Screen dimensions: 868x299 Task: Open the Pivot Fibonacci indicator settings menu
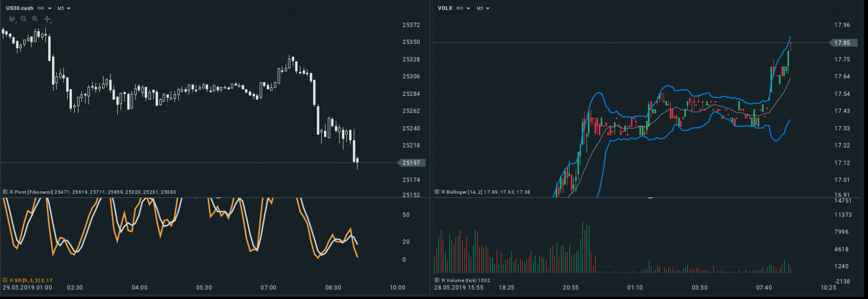click(x=5, y=192)
